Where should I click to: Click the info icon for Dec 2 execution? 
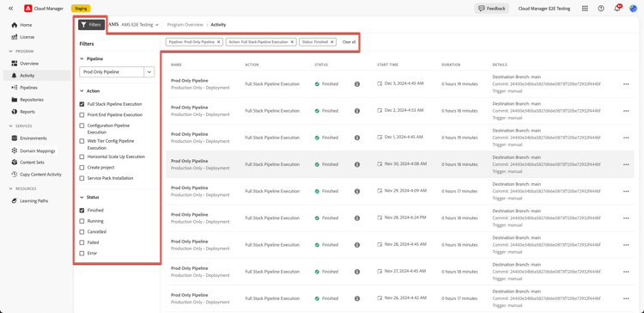click(x=357, y=111)
